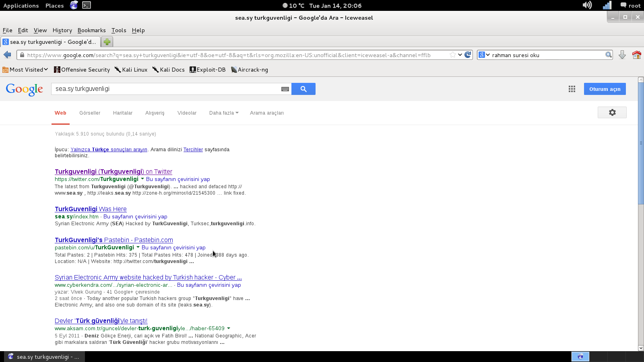This screenshot has width=644, height=362.
Task: Click the page vertical scrollbar thumb
Action: pyautogui.click(x=641, y=143)
